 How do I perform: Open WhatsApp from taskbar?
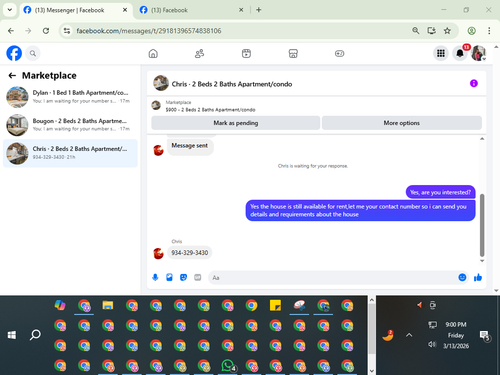pyautogui.click(x=228, y=366)
